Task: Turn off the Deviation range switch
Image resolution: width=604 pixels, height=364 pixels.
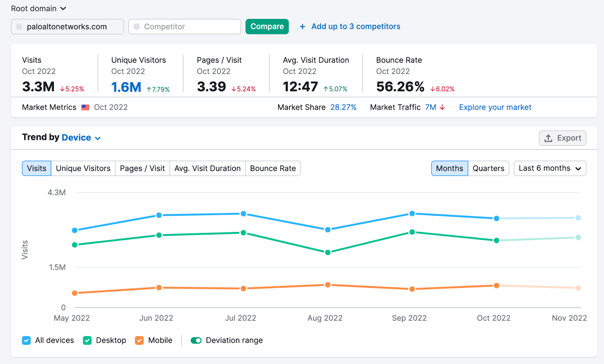Action: pyautogui.click(x=196, y=341)
